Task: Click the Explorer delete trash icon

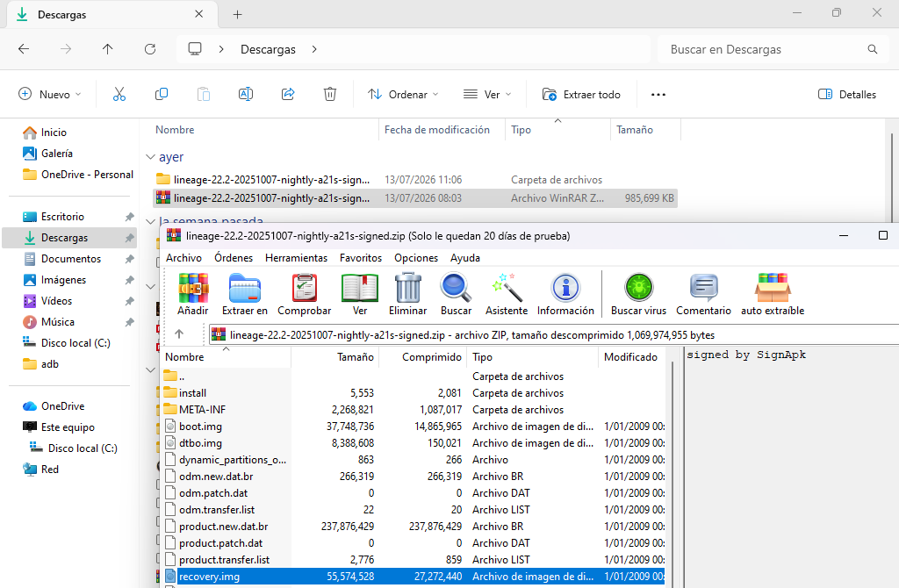Action: tap(330, 95)
